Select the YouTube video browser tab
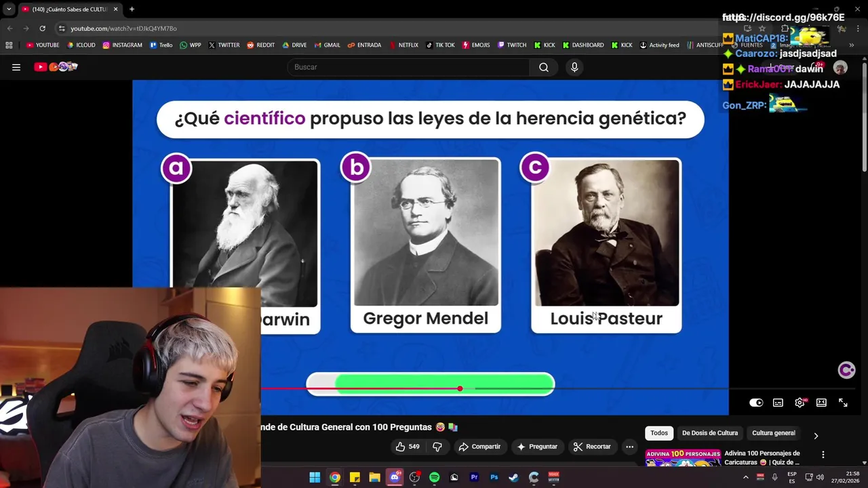This screenshot has width=868, height=488. point(69,9)
